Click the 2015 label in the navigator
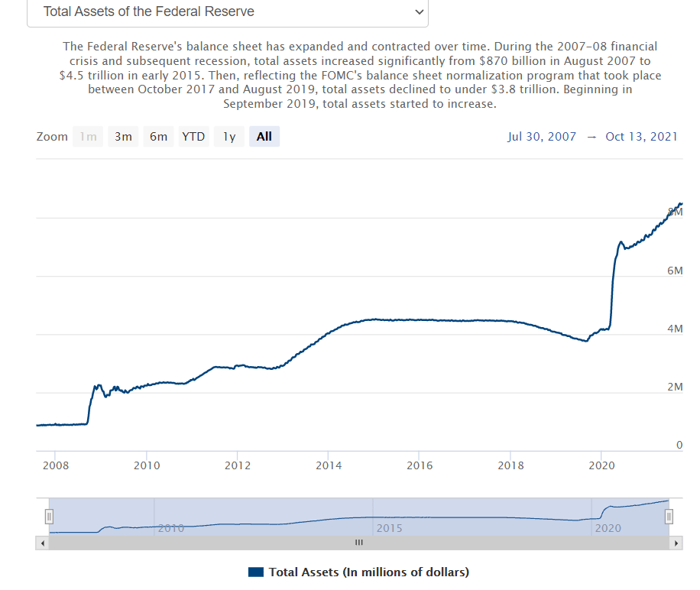The width and height of the screenshot is (700, 590). point(389,528)
